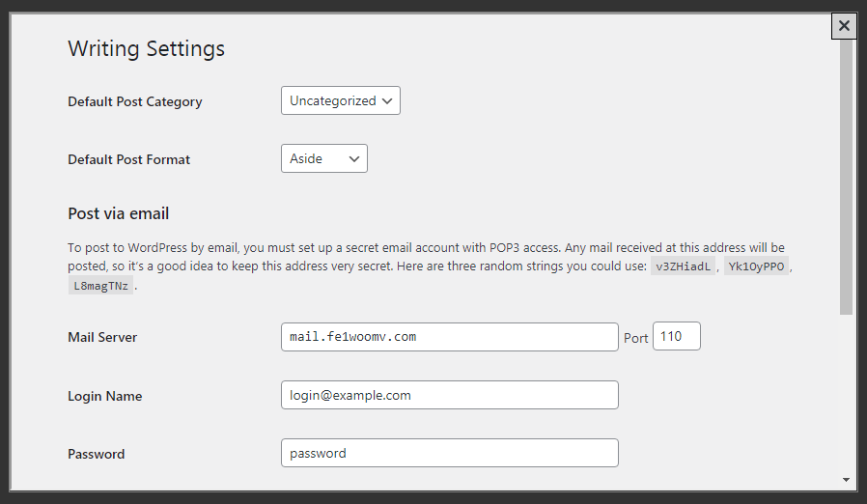867x504 pixels.
Task: Click the Password field label
Action: (x=97, y=454)
